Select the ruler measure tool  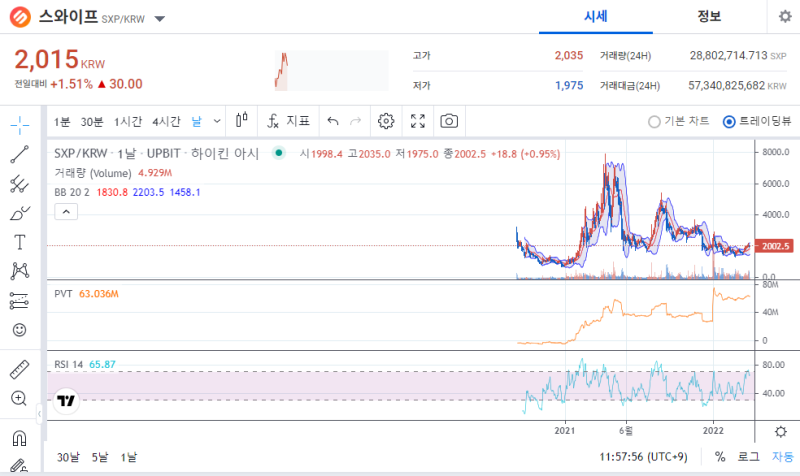point(19,369)
